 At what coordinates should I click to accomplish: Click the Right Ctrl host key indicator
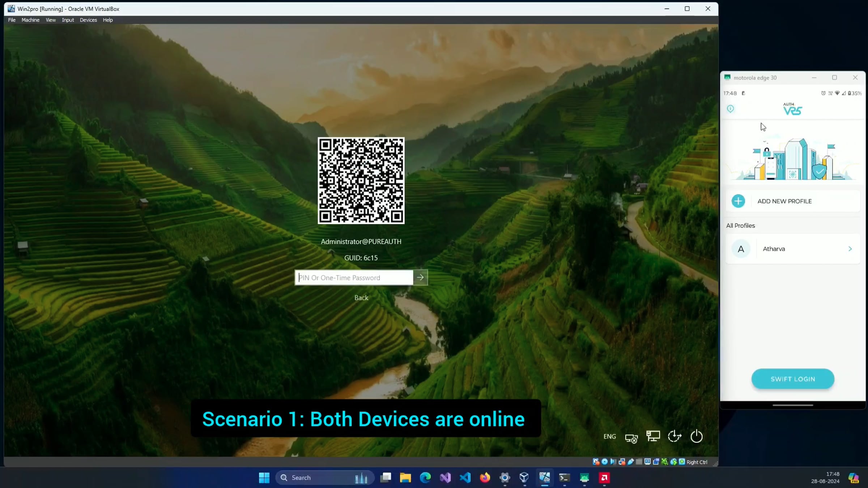tap(697, 462)
